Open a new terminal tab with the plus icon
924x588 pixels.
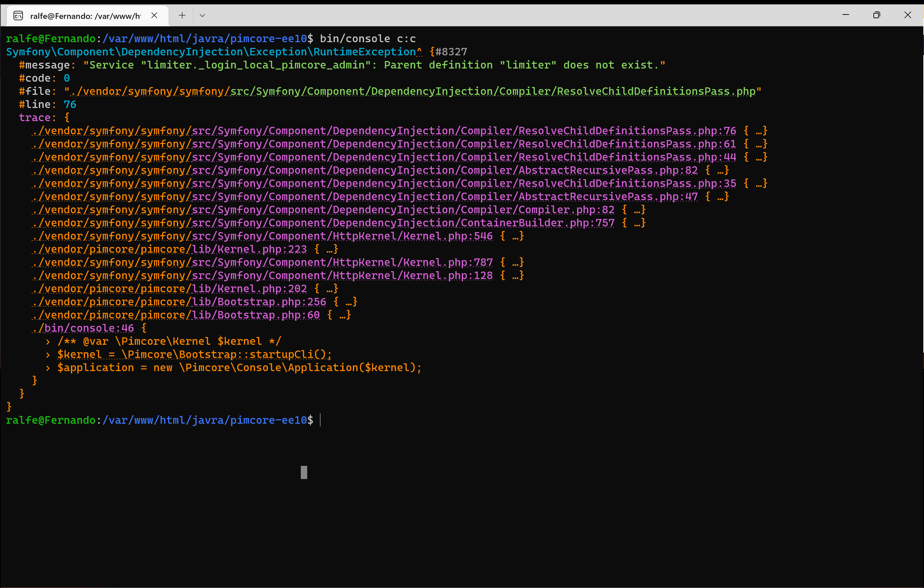click(x=182, y=16)
